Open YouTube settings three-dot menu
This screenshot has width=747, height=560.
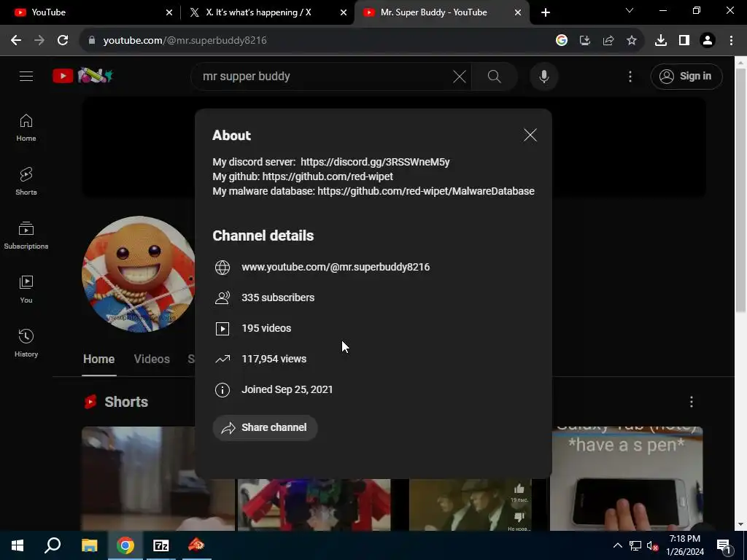tap(630, 76)
